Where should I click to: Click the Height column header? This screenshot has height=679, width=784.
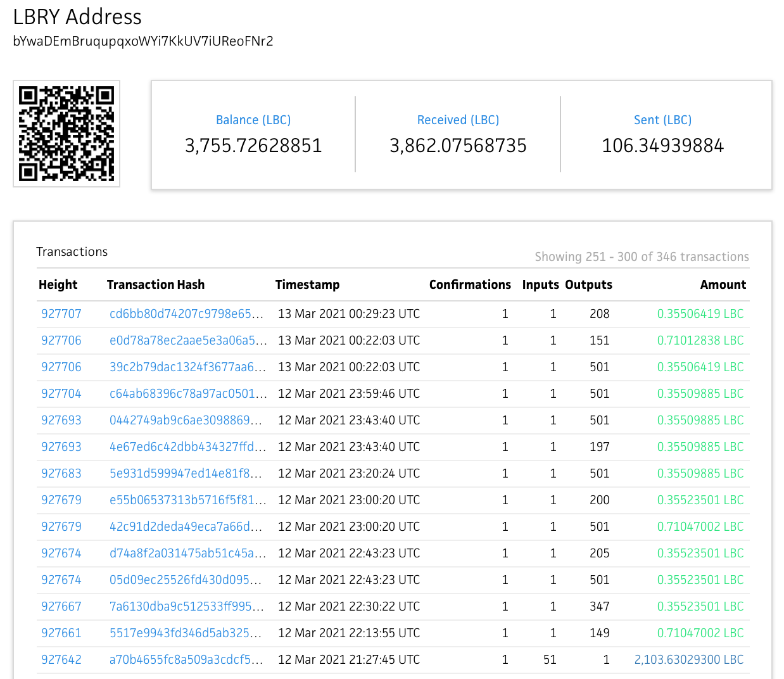58,284
